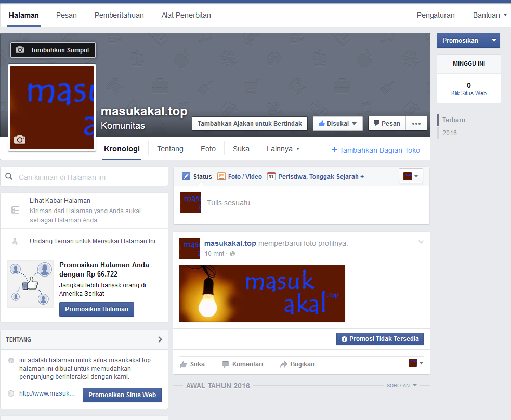Screen dimensions: 511x420
Task: Expand the Lainnya tab dropdown
Action: tap(283, 149)
